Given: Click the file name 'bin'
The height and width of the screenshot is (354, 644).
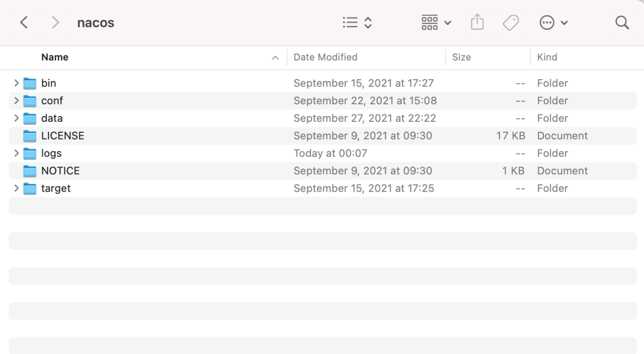Looking at the screenshot, I should [49, 83].
